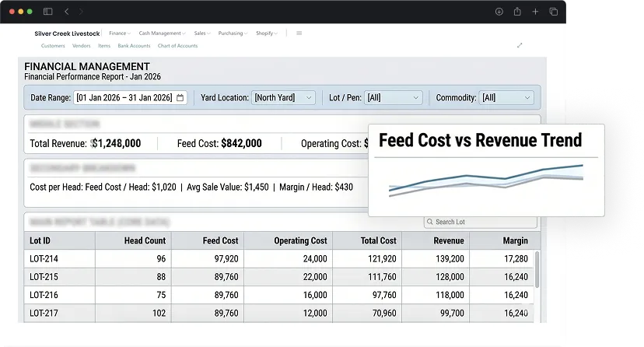Image resolution: width=644 pixels, height=347 pixels.
Task: Click the hamburger menu icon after Shopify
Action: pyautogui.click(x=299, y=33)
